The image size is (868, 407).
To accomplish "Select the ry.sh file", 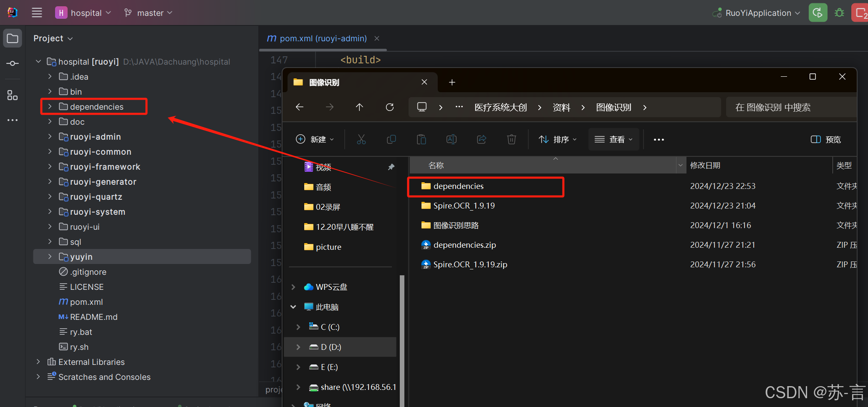I will [79, 347].
